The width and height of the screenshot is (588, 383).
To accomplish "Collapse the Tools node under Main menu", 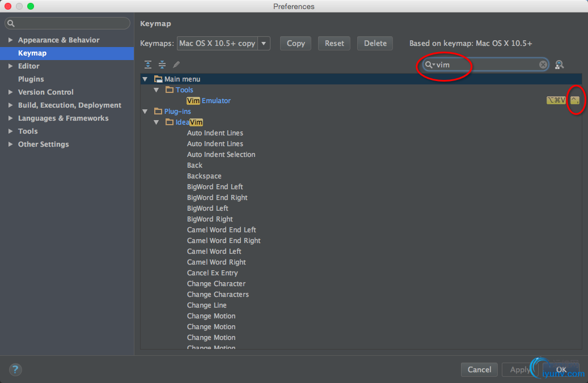I will pyautogui.click(x=156, y=90).
